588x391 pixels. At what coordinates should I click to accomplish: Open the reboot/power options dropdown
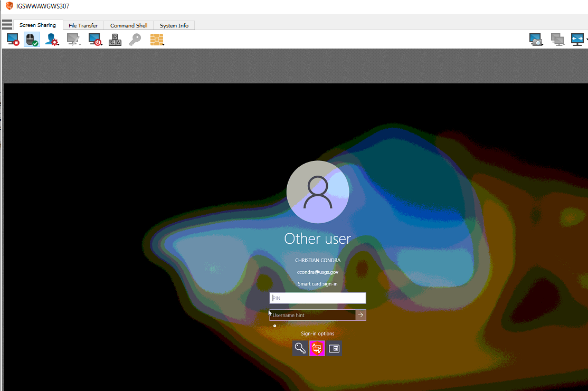95,40
